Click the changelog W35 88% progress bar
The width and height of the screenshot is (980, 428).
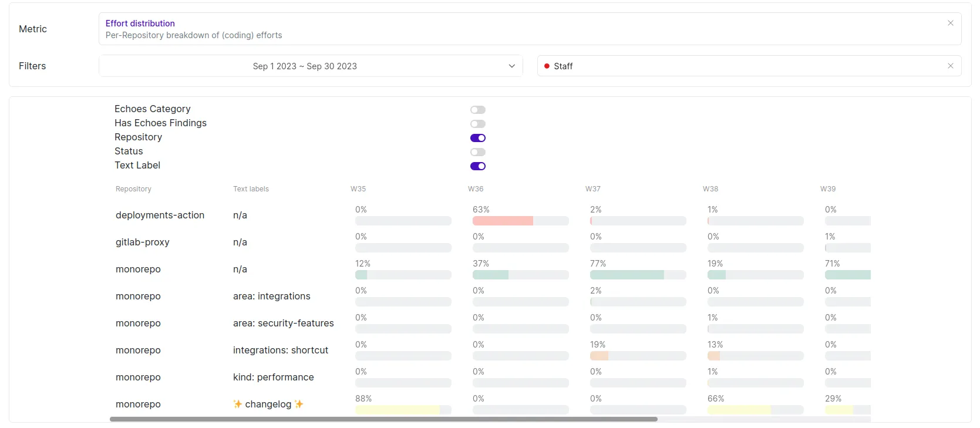click(x=403, y=410)
